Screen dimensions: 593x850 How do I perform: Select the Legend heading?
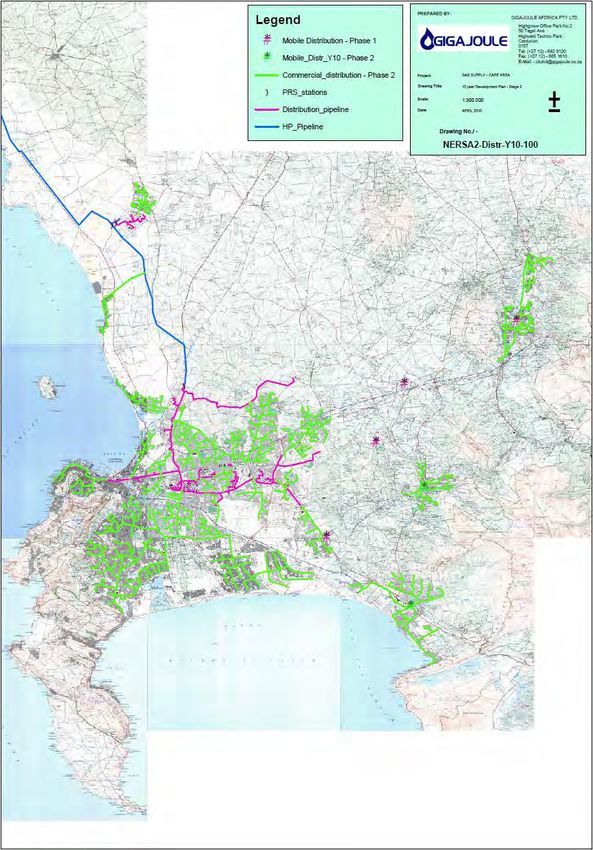278,20
